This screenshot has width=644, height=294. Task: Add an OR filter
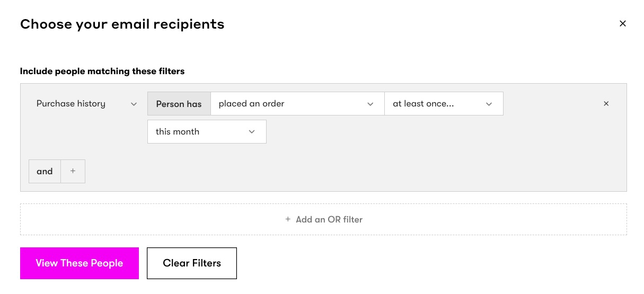(x=329, y=219)
